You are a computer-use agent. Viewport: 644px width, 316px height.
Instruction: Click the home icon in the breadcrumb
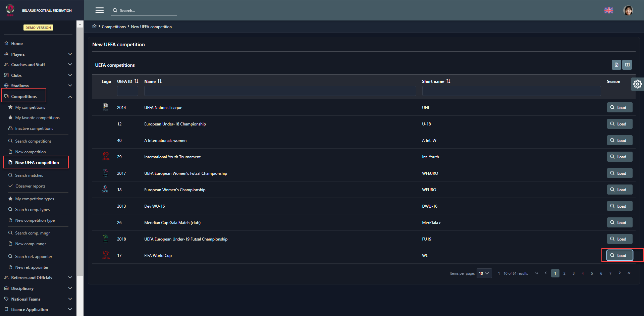click(x=95, y=27)
